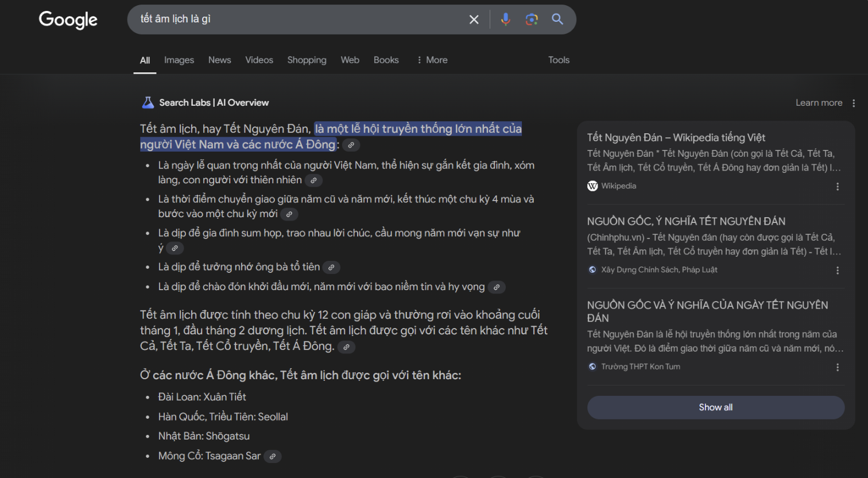
Task: Open the Tools options
Action: (x=559, y=60)
